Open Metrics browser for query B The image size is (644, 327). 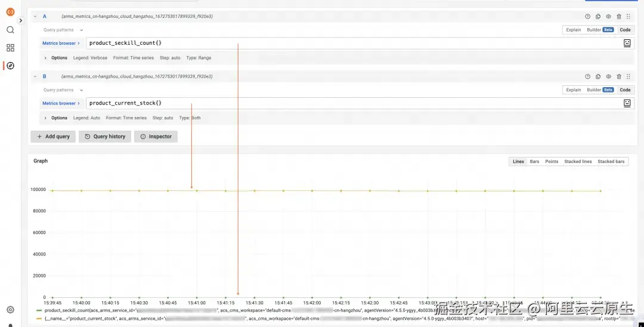click(61, 103)
